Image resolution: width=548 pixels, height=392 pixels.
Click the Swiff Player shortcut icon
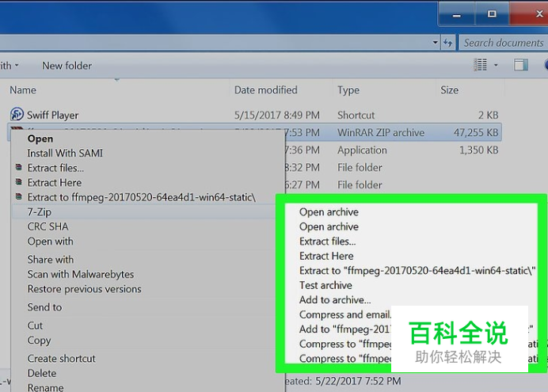tap(17, 114)
